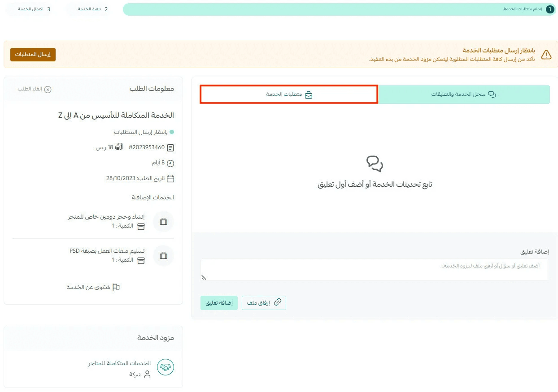558x392 pixels.
Task: Switch to سجل الخدمة والتعليقات tab
Action: point(463,95)
